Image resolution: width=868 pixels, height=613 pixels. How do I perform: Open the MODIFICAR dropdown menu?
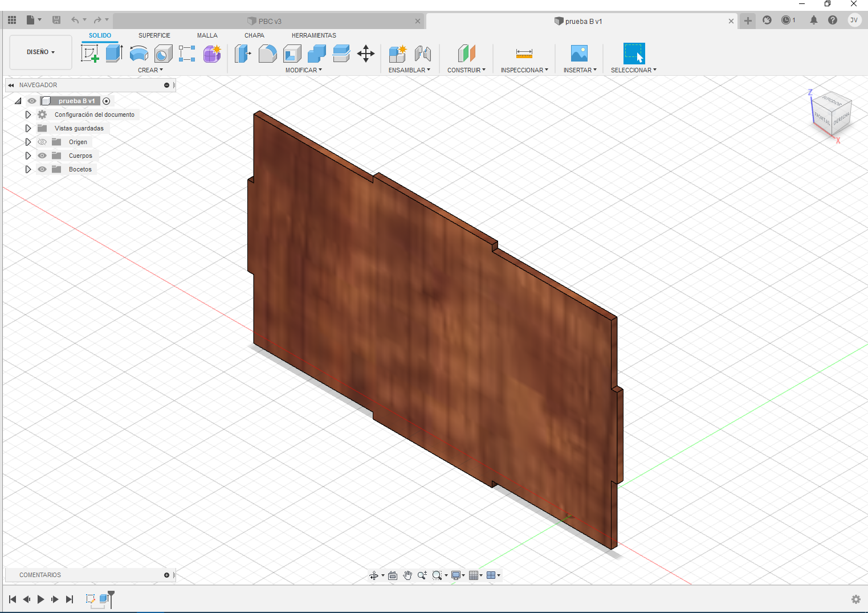tap(304, 70)
